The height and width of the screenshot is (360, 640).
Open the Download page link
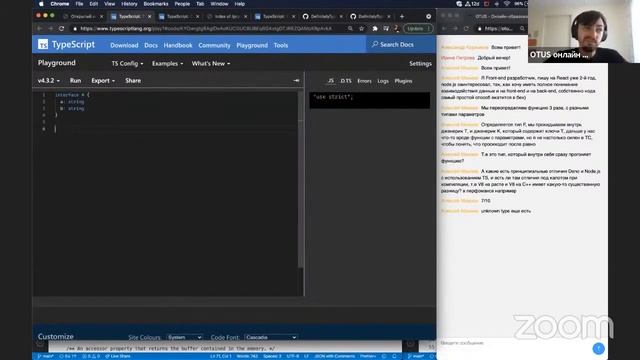(124, 45)
